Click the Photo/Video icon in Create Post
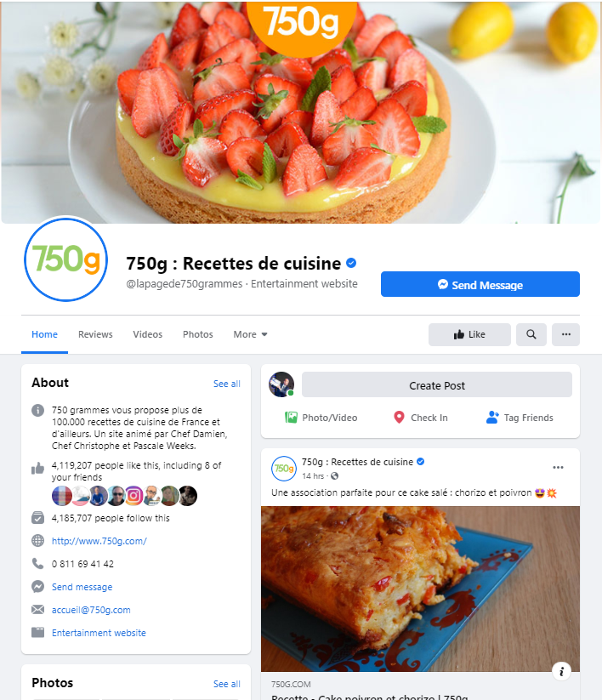Viewport: 602px width, 700px height. (x=291, y=418)
